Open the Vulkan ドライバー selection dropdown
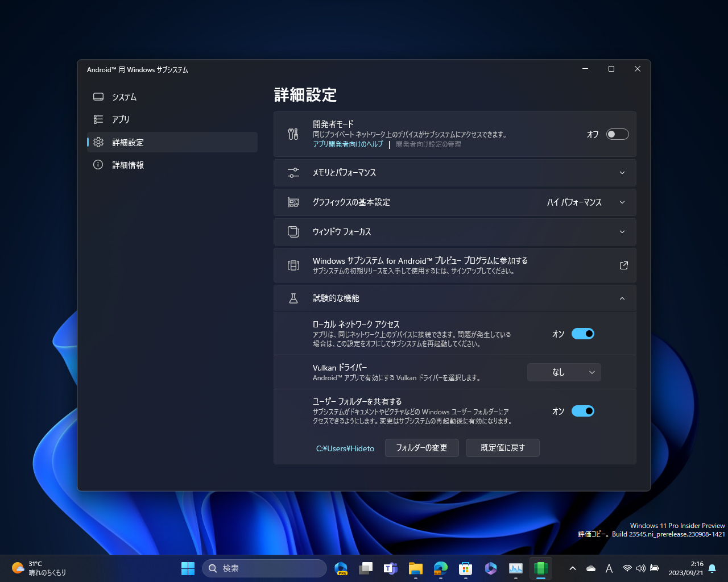 564,372
